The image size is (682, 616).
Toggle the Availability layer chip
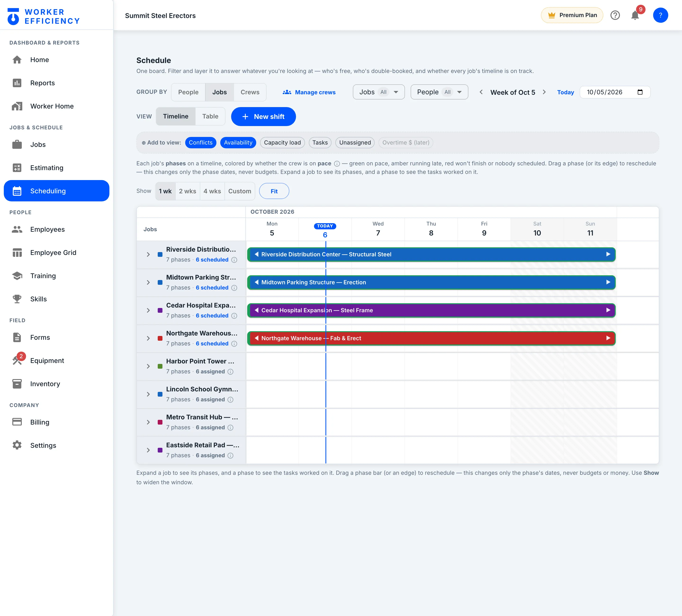point(238,142)
